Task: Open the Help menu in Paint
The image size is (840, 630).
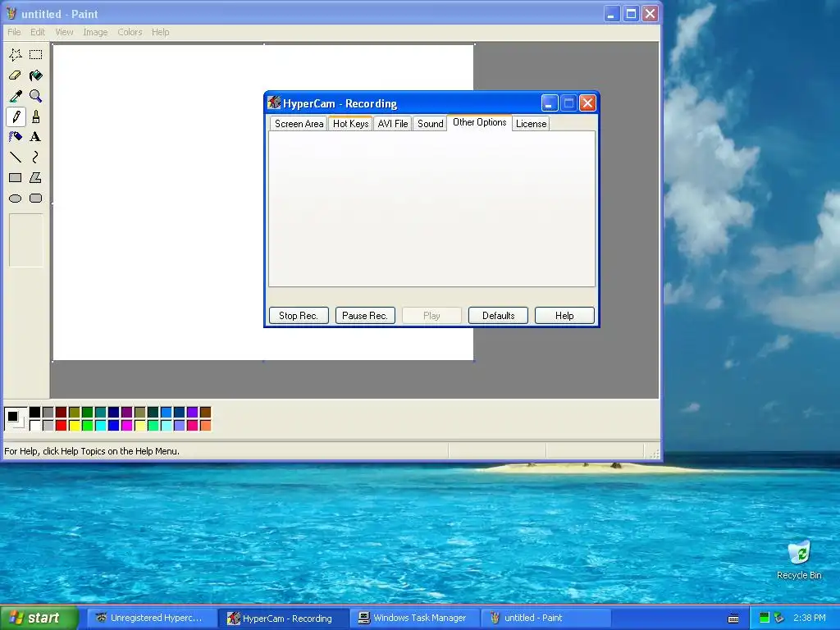Action: pos(160,32)
